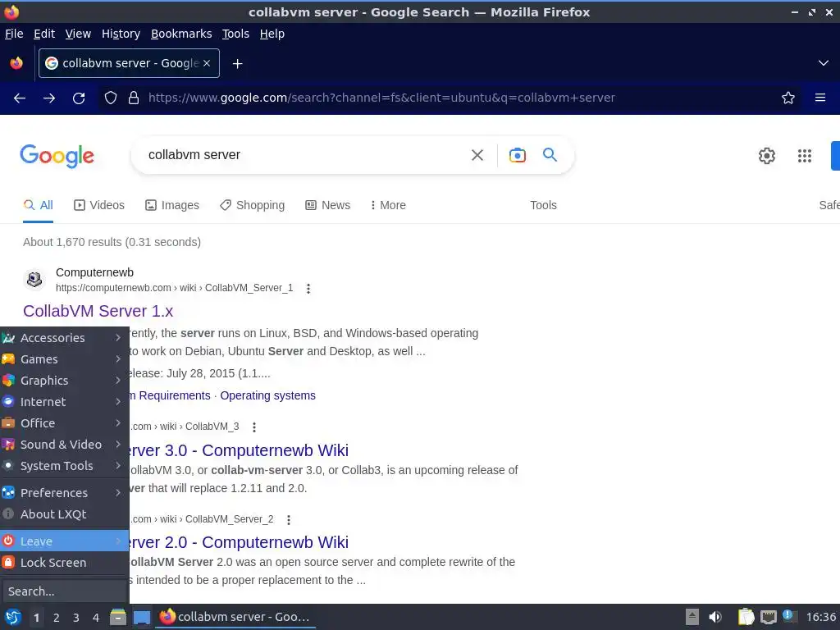Open the CollabVM Server 1.x result
Image resolution: width=840 pixels, height=630 pixels.
click(98, 311)
